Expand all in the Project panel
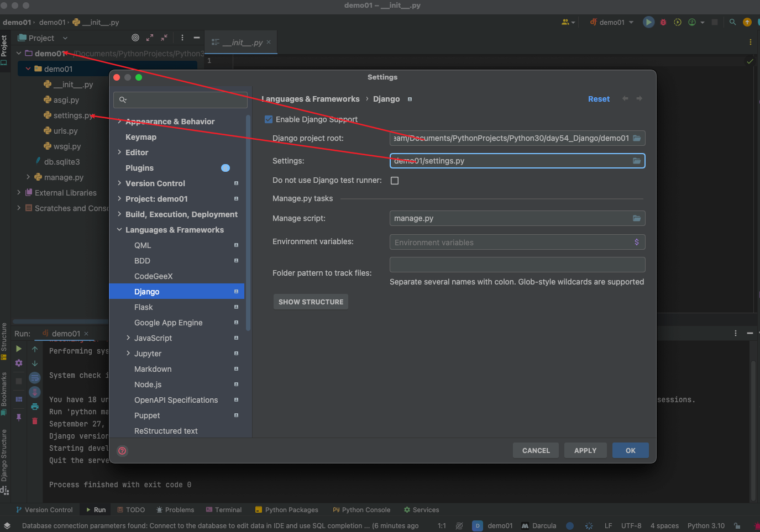This screenshot has height=532, width=760. (150, 38)
